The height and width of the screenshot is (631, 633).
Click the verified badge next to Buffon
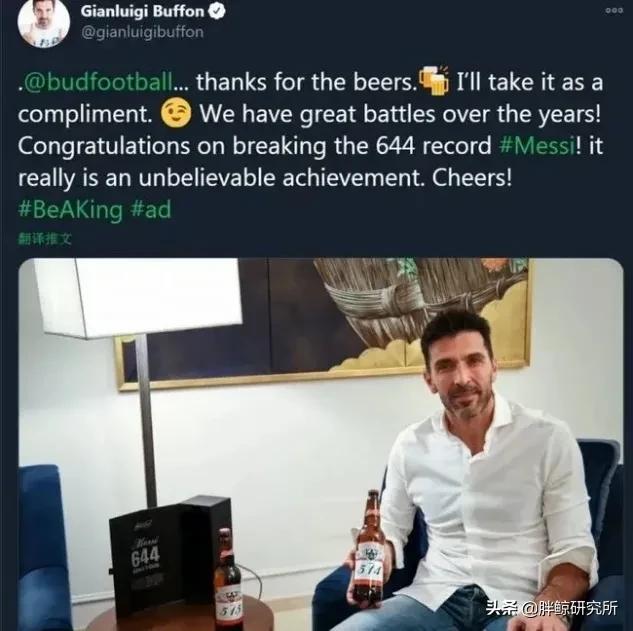[217, 12]
